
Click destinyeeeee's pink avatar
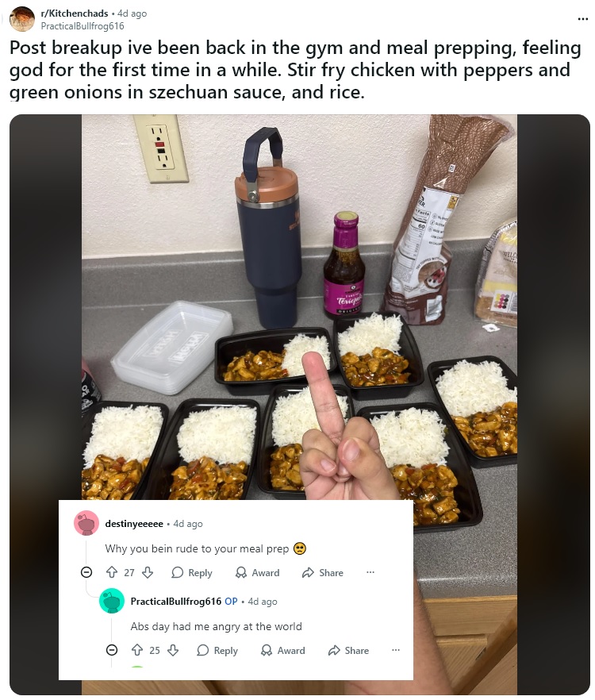86,523
